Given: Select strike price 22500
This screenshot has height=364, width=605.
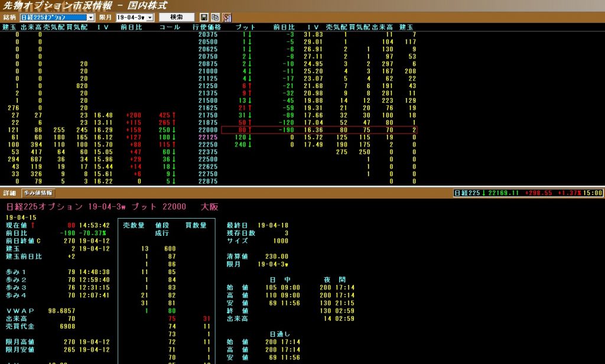Looking at the screenshot, I should click(x=208, y=159).
